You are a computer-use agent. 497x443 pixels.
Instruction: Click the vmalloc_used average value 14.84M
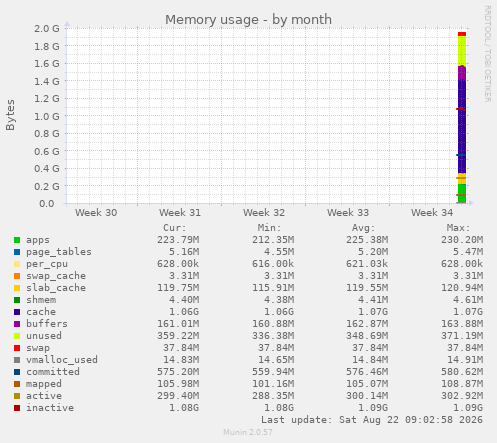click(370, 360)
